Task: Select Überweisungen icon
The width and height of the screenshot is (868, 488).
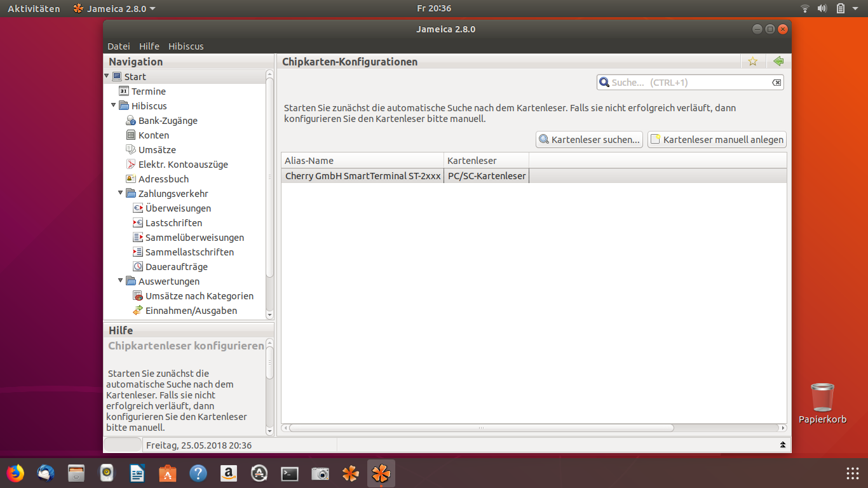Action: [x=138, y=208]
